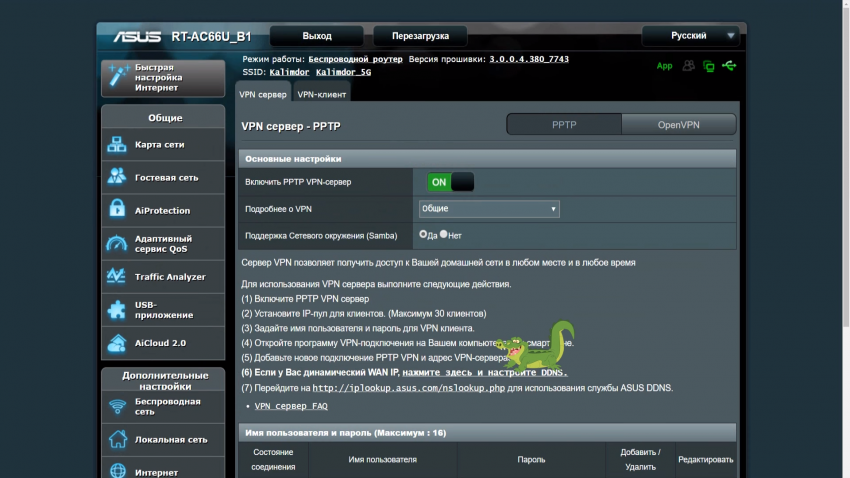The image size is (850, 478).
Task: Click the Локальная сеть label
Action: coord(171,440)
